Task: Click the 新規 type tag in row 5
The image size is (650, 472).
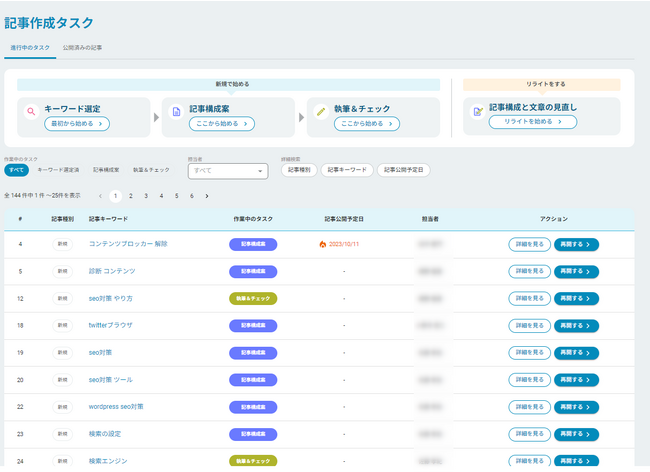Action: (x=63, y=271)
